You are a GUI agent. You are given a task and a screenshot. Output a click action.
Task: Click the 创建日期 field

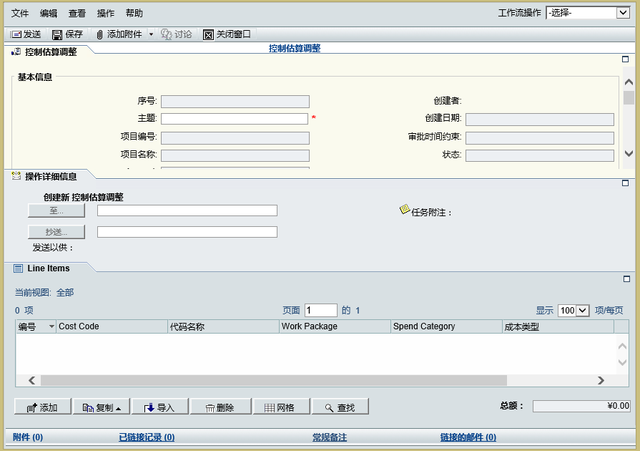pos(540,119)
